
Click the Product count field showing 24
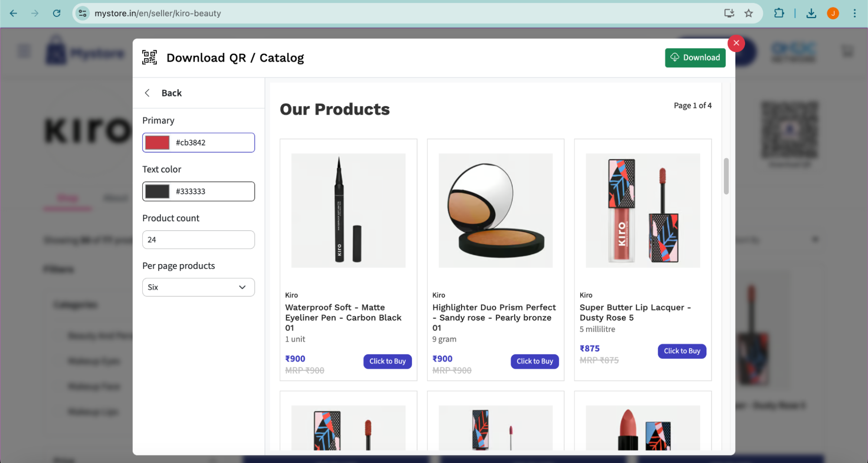[198, 239]
